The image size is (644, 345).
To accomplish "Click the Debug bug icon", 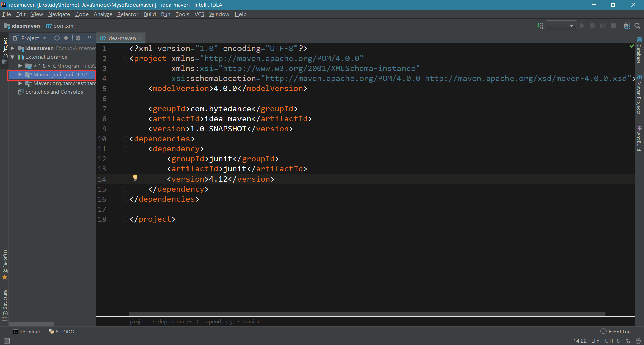I will tap(593, 26).
